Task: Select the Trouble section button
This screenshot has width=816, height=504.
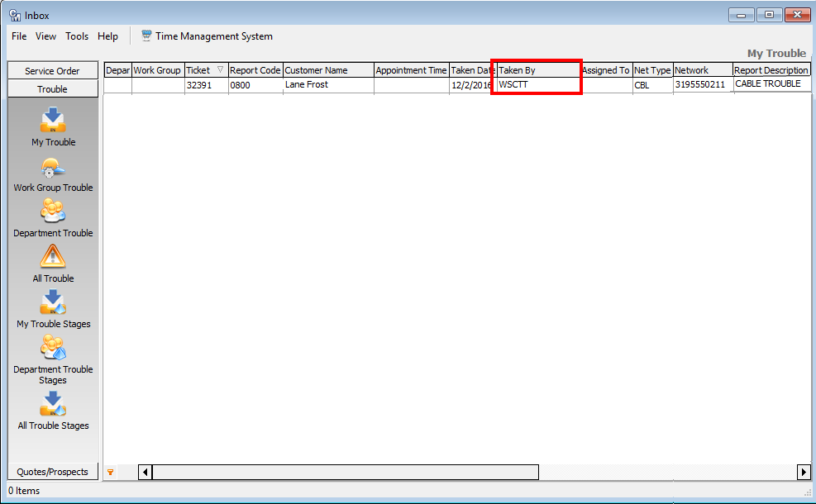Action: pyautogui.click(x=53, y=89)
